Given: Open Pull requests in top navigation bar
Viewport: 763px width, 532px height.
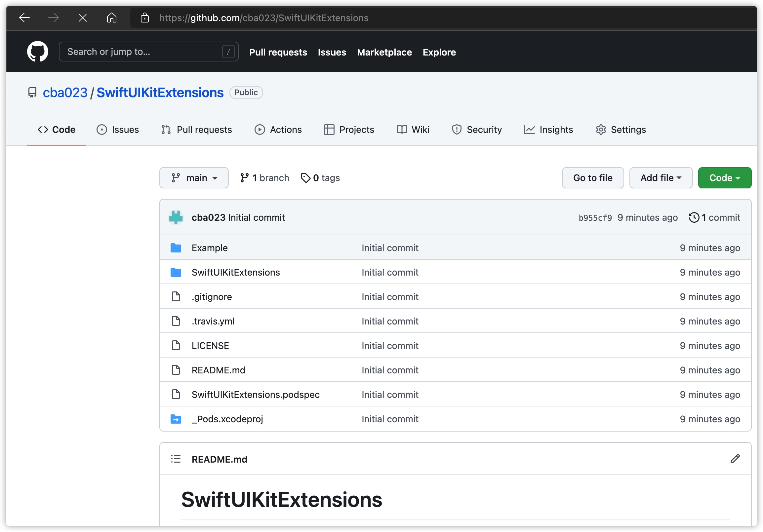Looking at the screenshot, I should pos(278,52).
